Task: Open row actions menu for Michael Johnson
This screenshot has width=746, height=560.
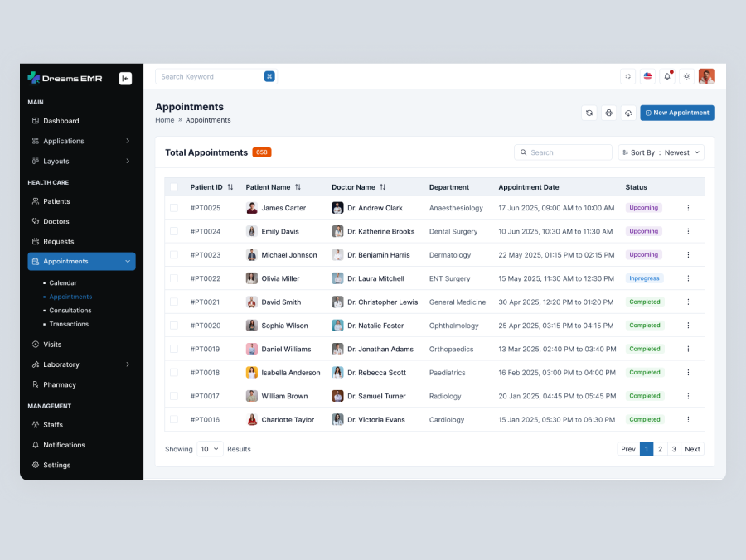Action: [x=688, y=255]
